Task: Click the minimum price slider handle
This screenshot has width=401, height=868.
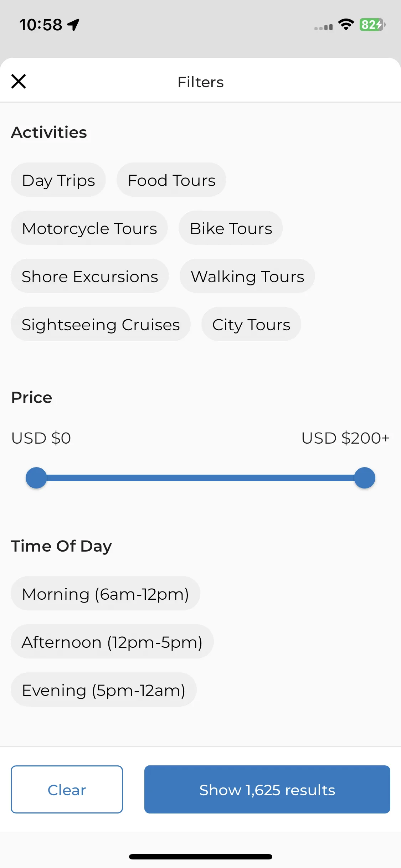Action: coord(36,478)
